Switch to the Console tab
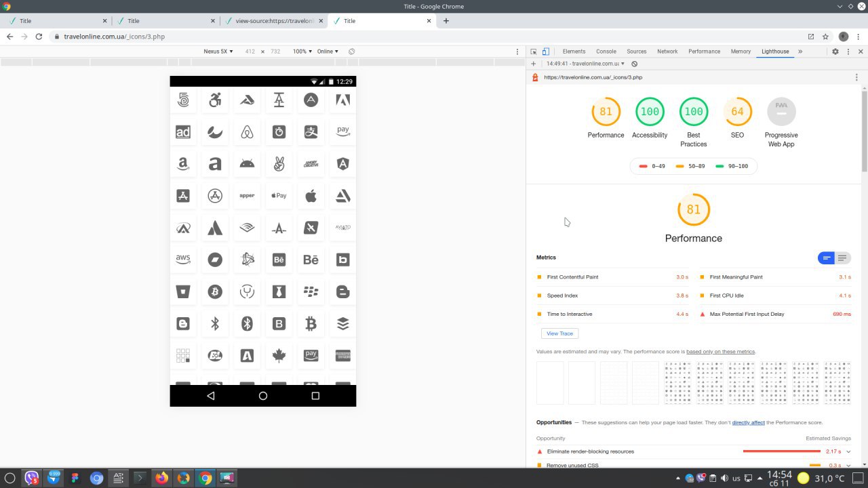The height and width of the screenshot is (488, 868). click(x=606, y=52)
